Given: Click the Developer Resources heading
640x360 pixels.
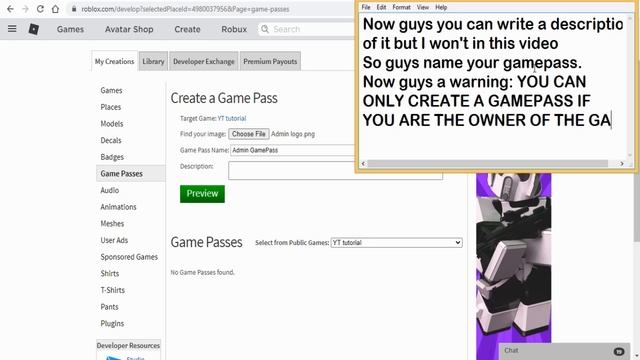Looking at the screenshot, I should [x=128, y=345].
